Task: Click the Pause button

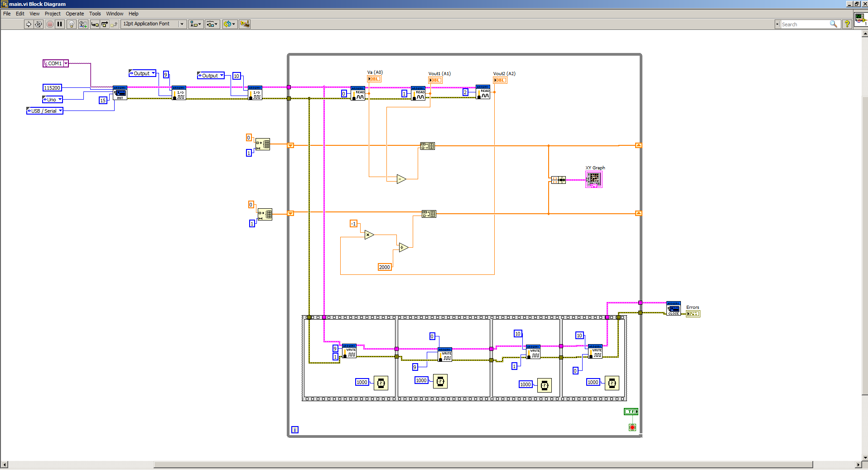Action: pos(60,24)
